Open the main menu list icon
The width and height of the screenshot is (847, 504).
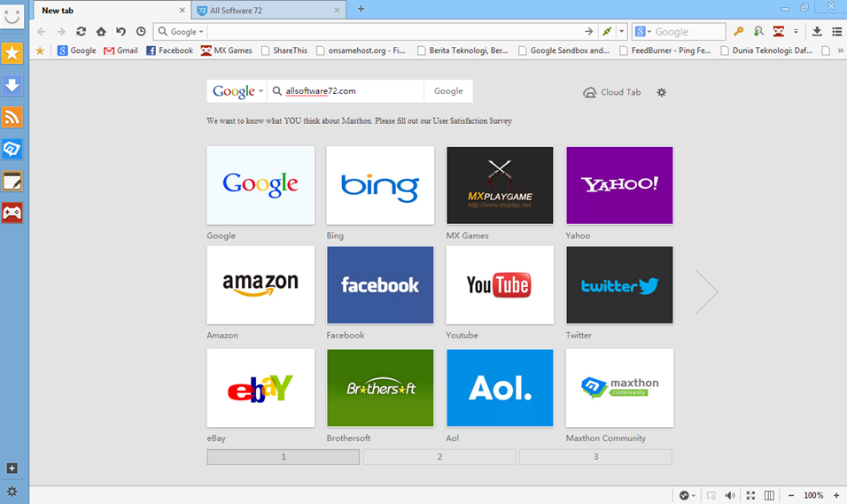pos(836,31)
